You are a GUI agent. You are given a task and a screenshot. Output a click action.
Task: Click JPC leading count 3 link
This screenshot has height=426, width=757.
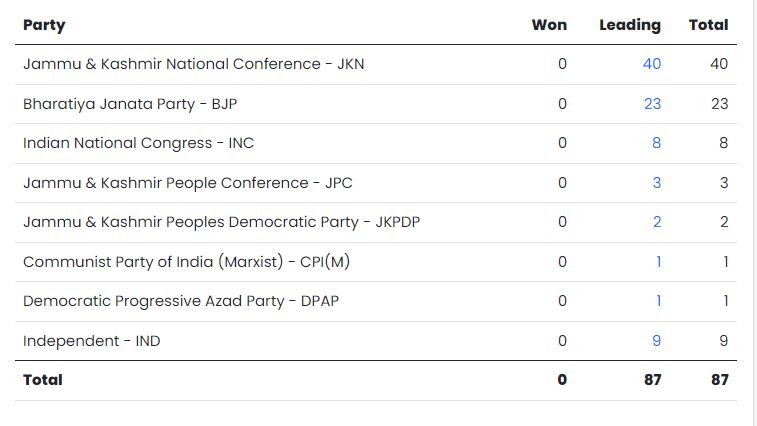(x=656, y=183)
